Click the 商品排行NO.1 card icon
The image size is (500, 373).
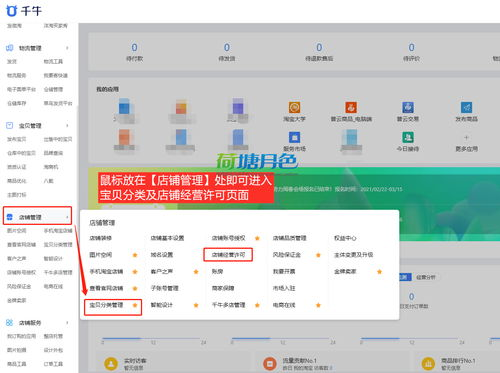tap(428, 364)
